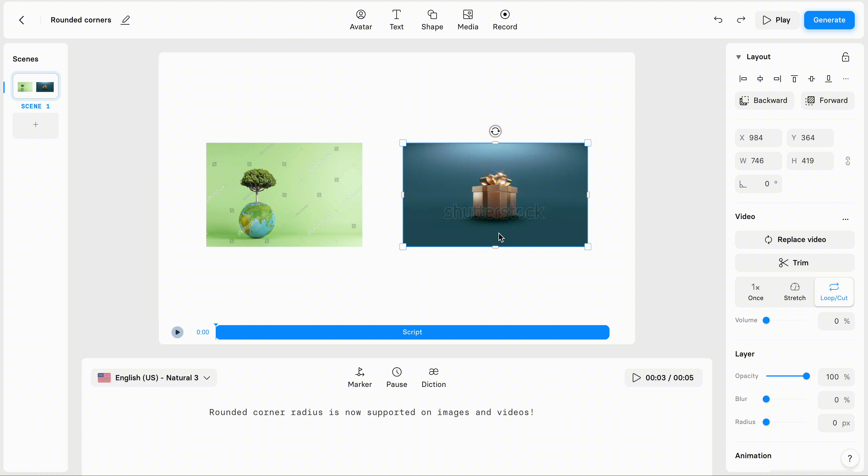Open the Media library
Screen dimensions: 868x476
pos(468,20)
